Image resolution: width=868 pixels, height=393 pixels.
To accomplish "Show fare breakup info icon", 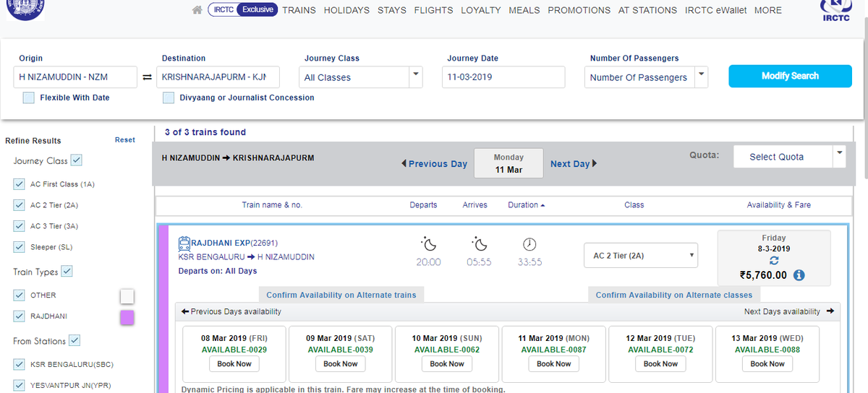I will coord(799,275).
